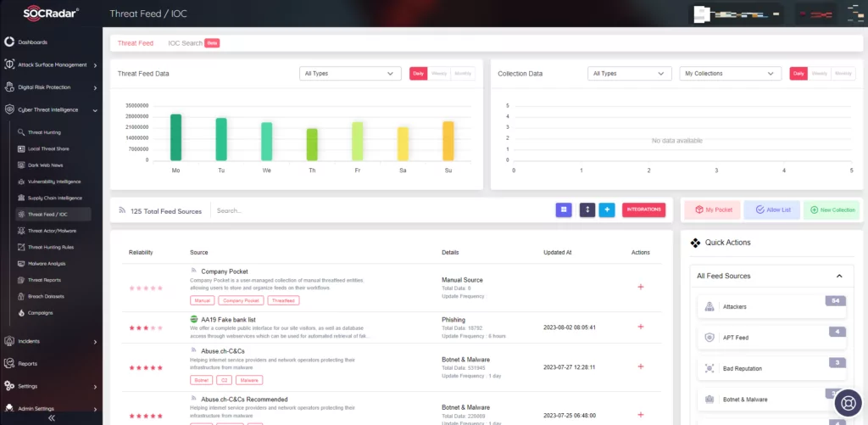Click the blue plus add icon
The width and height of the screenshot is (868, 425).
[607, 210]
